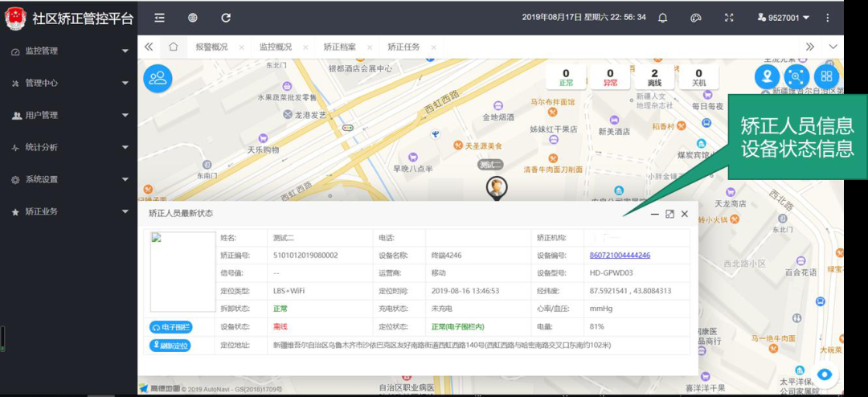The height and width of the screenshot is (397, 868).
Task: Click the HD-GPWD03 device model
Action: pyautogui.click(x=611, y=273)
